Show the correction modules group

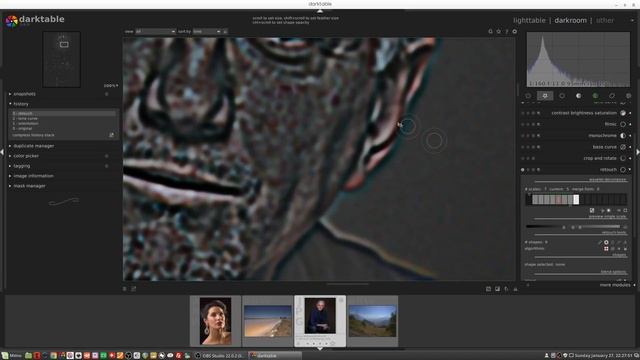612,96
